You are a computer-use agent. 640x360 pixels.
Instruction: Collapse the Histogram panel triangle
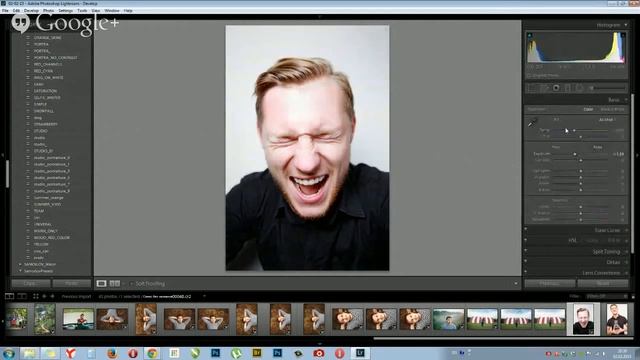(x=626, y=25)
